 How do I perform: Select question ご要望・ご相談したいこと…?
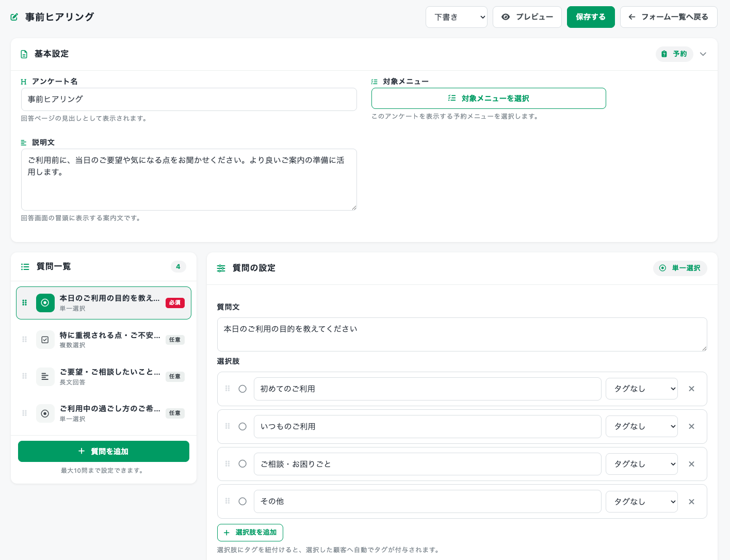[x=104, y=376]
